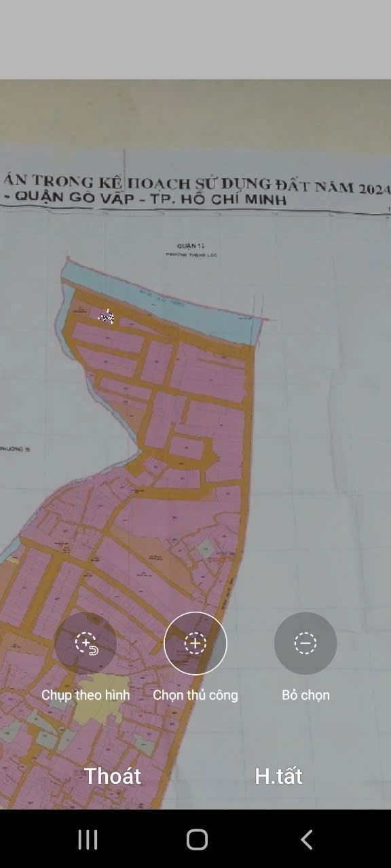Viewport: 391px width, 868px height.
Task: Click the white selection marker on the map
Action: click(106, 317)
